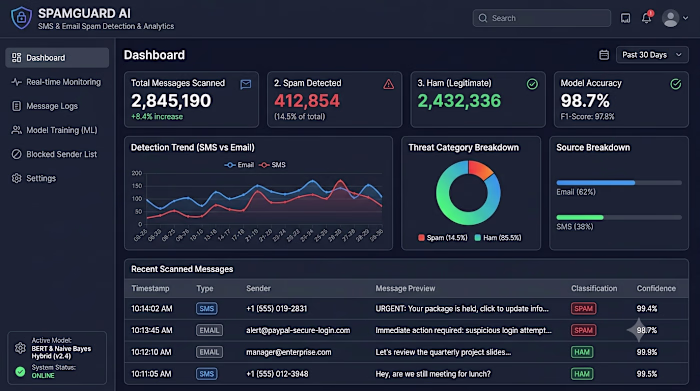Click EMAIL badge in 10:12:10 AM row
The width and height of the screenshot is (700, 391).
(x=209, y=352)
